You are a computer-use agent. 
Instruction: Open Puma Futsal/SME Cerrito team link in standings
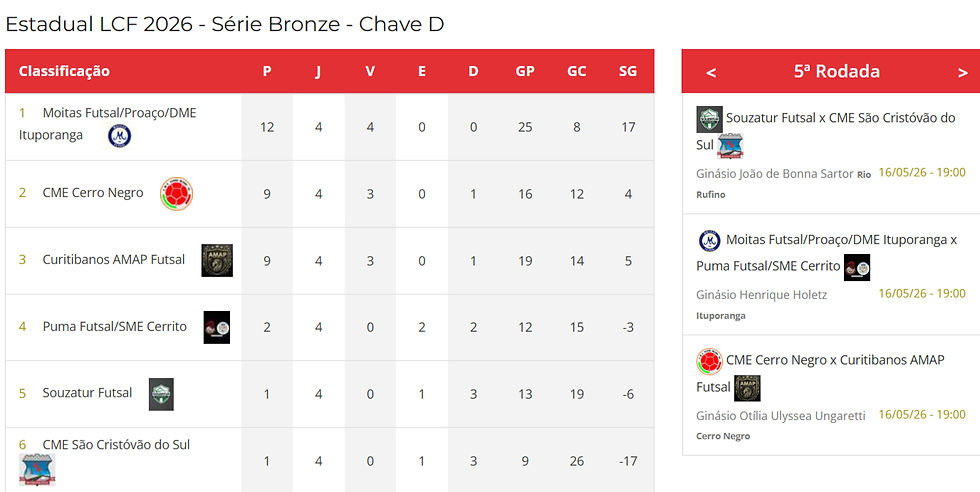click(114, 326)
